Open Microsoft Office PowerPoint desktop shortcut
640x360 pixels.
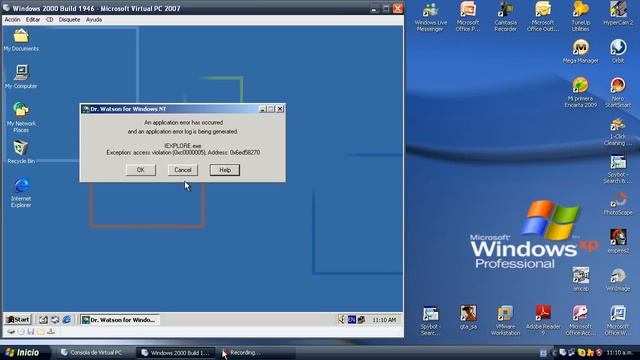(468, 17)
